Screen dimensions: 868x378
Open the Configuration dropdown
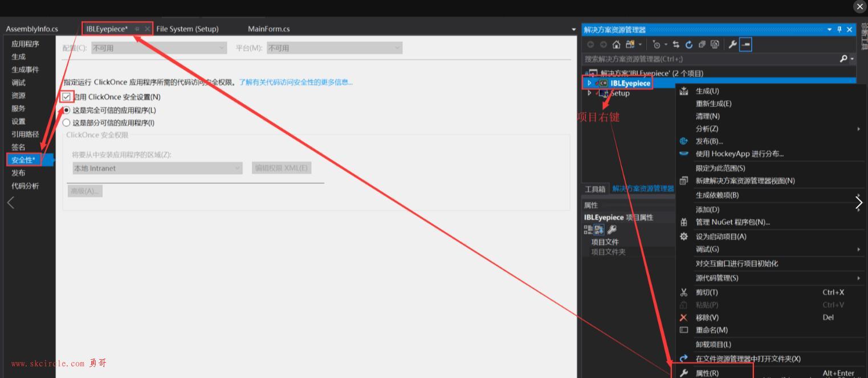coord(159,48)
